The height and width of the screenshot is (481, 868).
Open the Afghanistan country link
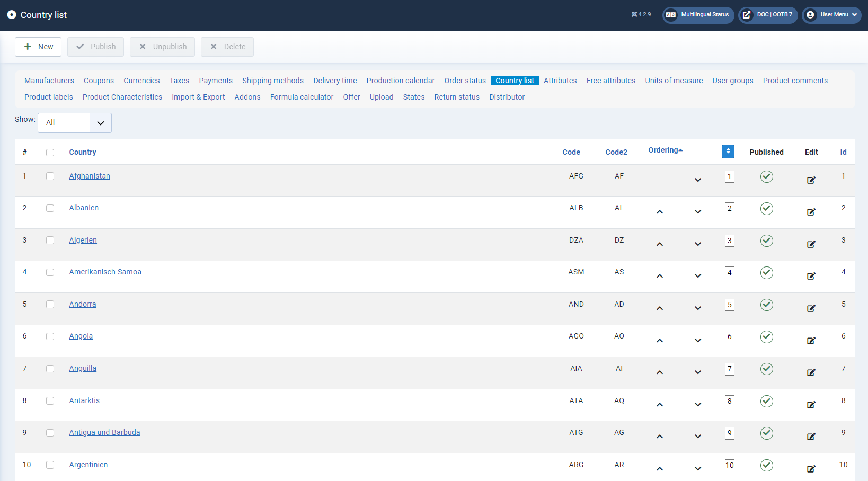pos(90,176)
